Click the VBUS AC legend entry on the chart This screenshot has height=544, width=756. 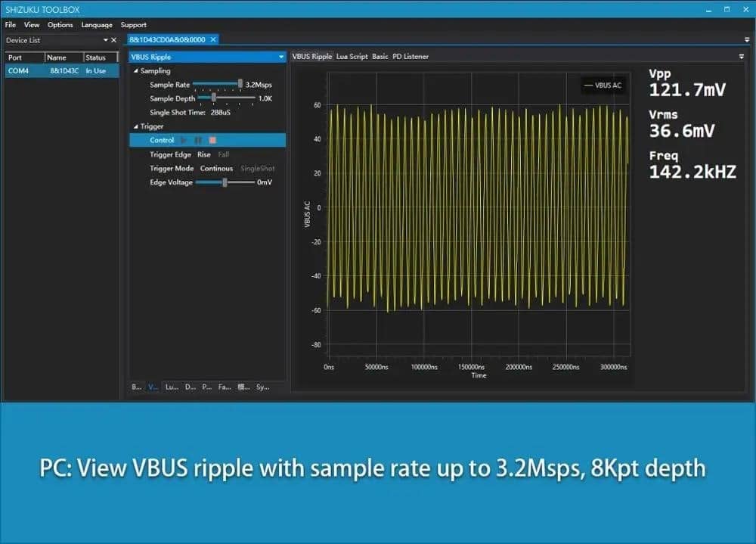pyautogui.click(x=602, y=85)
